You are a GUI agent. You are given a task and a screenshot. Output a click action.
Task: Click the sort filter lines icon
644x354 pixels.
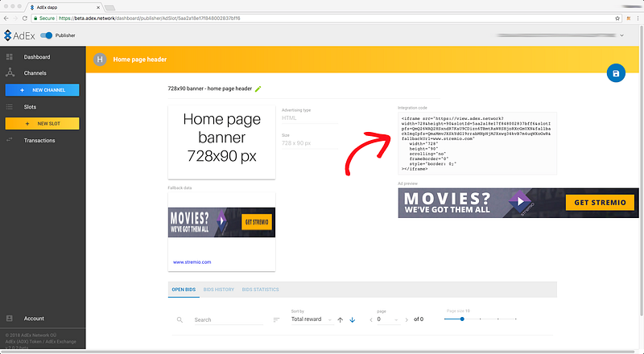pos(276,320)
